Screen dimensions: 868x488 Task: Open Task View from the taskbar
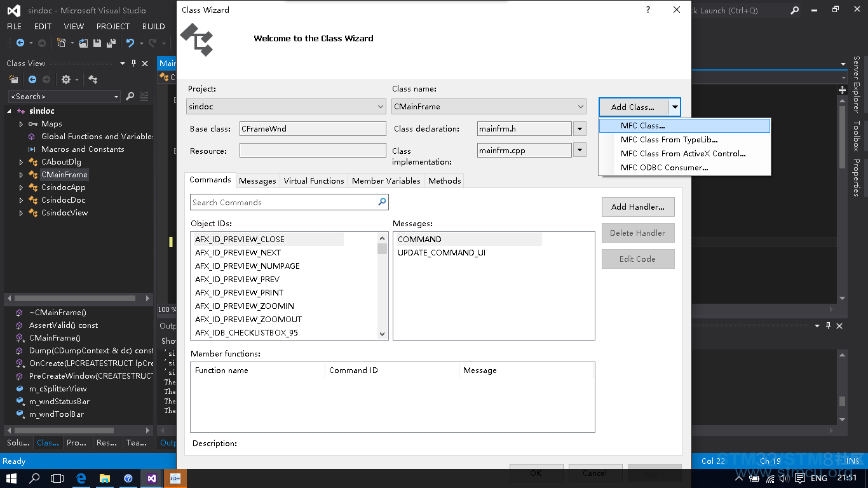[x=57, y=478]
